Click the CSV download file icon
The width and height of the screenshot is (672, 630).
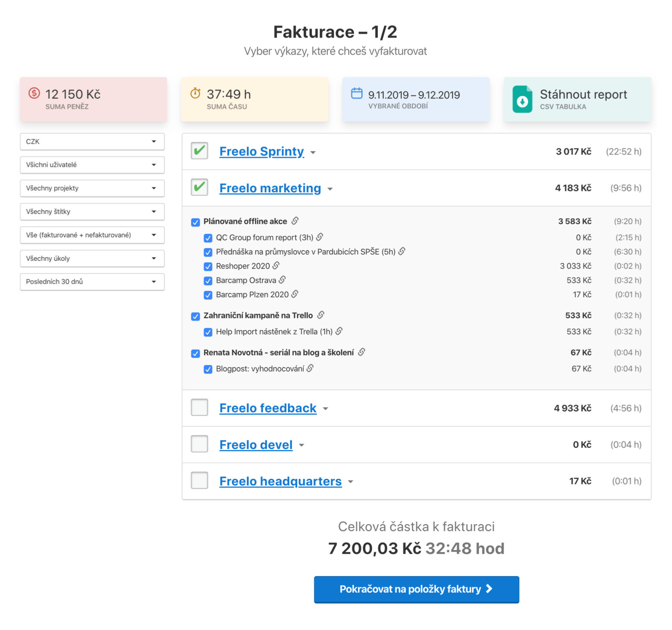click(x=522, y=99)
